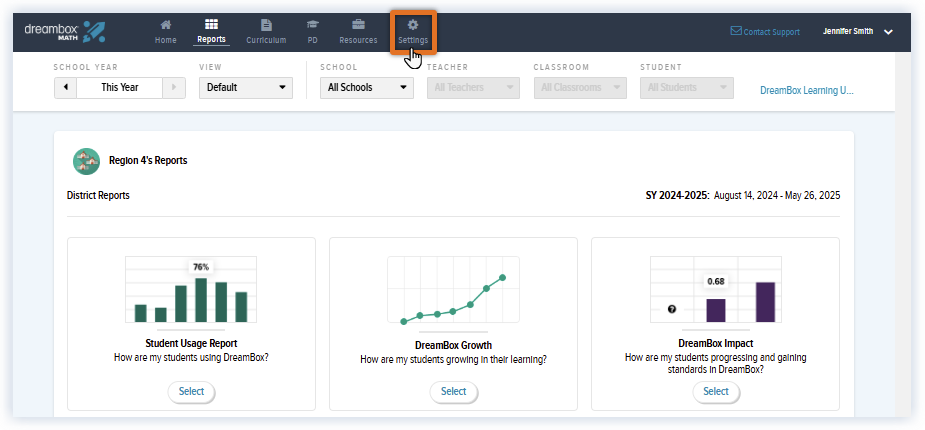Expand the user menu chevron
The height and width of the screenshot is (430, 925).
(888, 32)
